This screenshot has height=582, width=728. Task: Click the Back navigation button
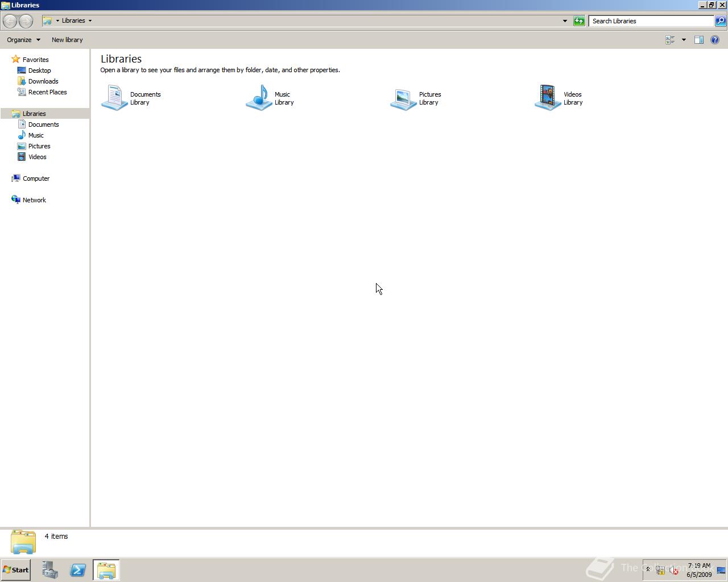point(10,21)
